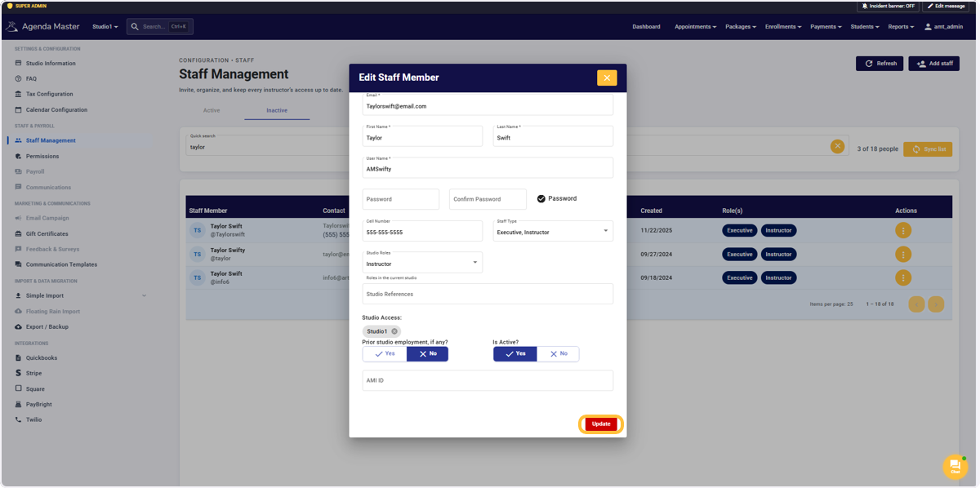980x488 pixels.
Task: Set Is Active to No
Action: [x=559, y=354]
